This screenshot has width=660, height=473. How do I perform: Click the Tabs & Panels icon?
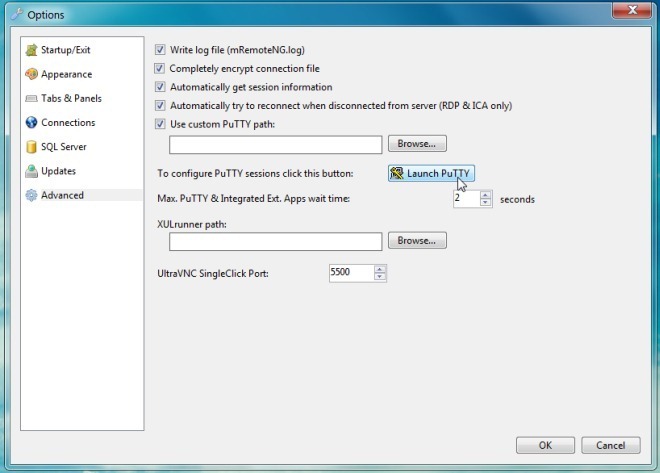[31, 98]
